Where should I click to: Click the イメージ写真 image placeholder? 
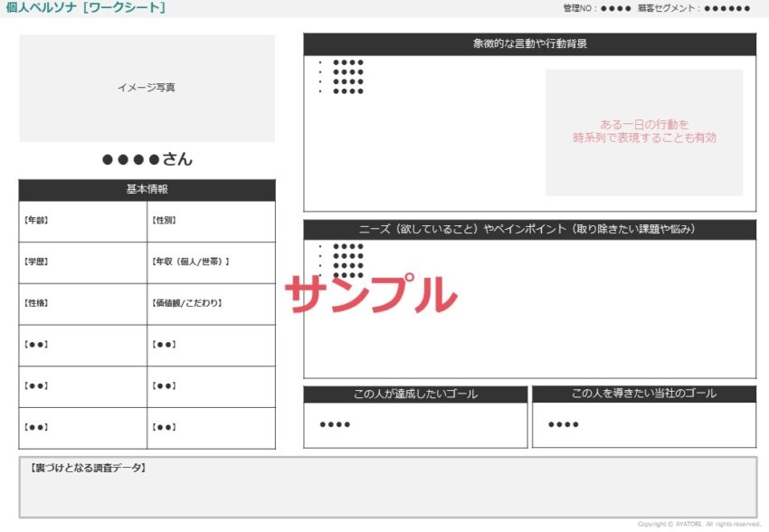tap(147, 88)
